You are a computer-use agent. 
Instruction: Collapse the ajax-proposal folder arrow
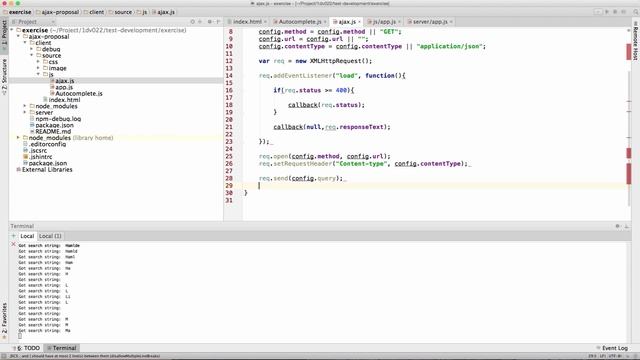point(18,37)
